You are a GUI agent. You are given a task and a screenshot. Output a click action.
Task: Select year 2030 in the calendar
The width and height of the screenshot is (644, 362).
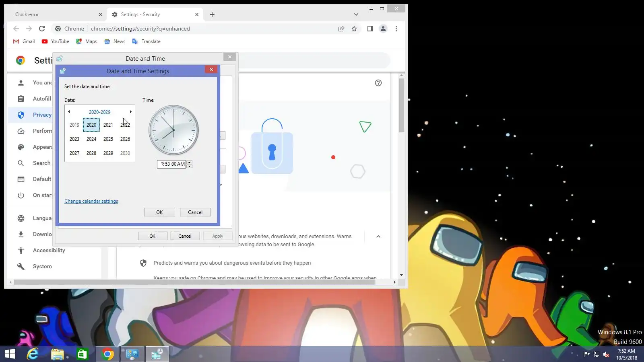[x=125, y=153]
